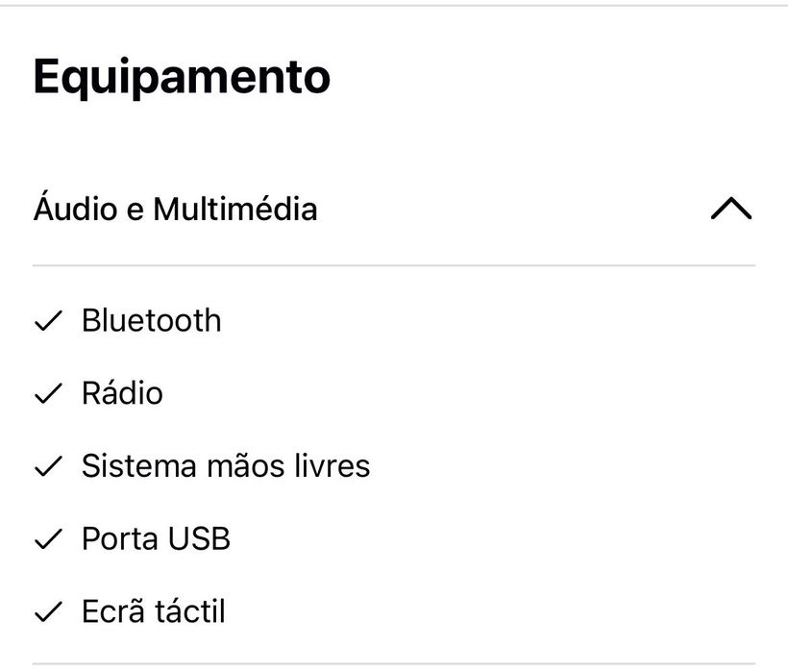The image size is (788, 672).
Task: Tap the word táctil in the list
Action: click(190, 611)
